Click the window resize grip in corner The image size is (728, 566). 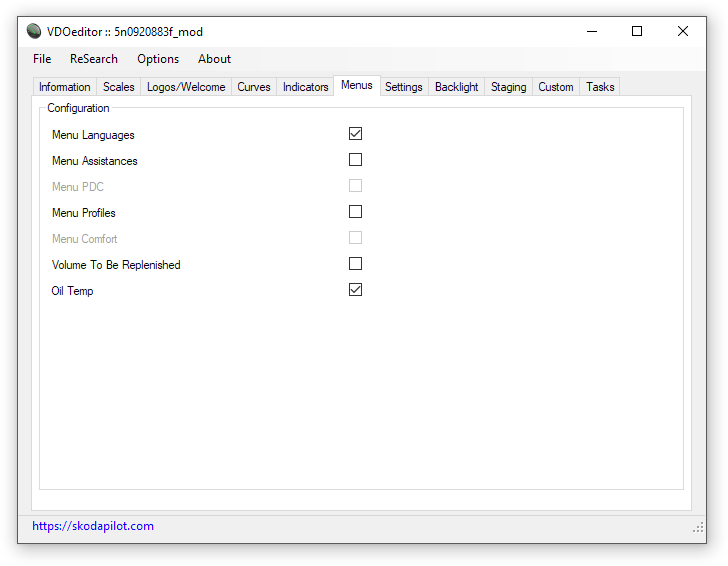(x=698, y=527)
